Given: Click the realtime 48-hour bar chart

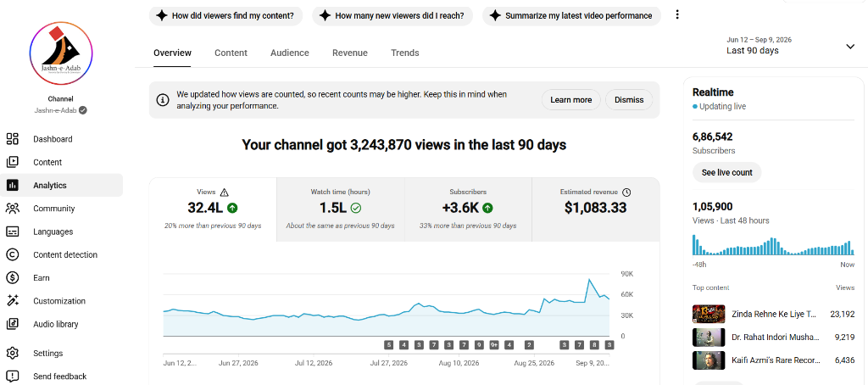Looking at the screenshot, I should (773, 243).
